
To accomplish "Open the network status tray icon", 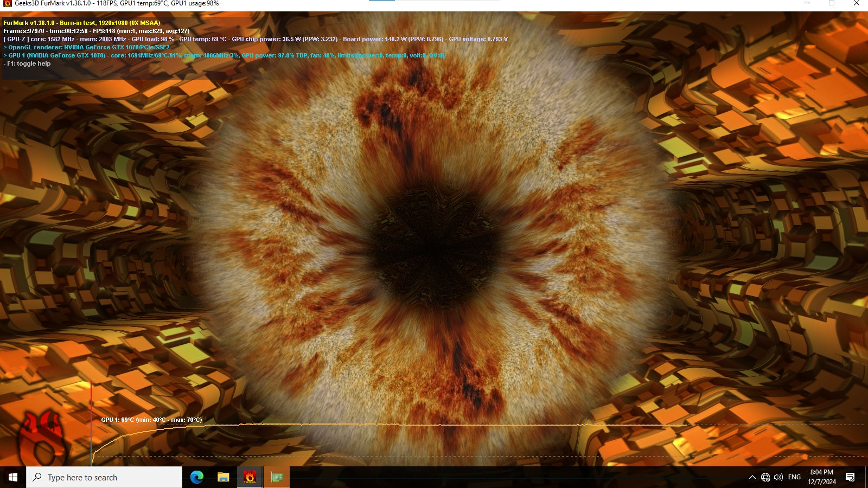I will point(765,477).
